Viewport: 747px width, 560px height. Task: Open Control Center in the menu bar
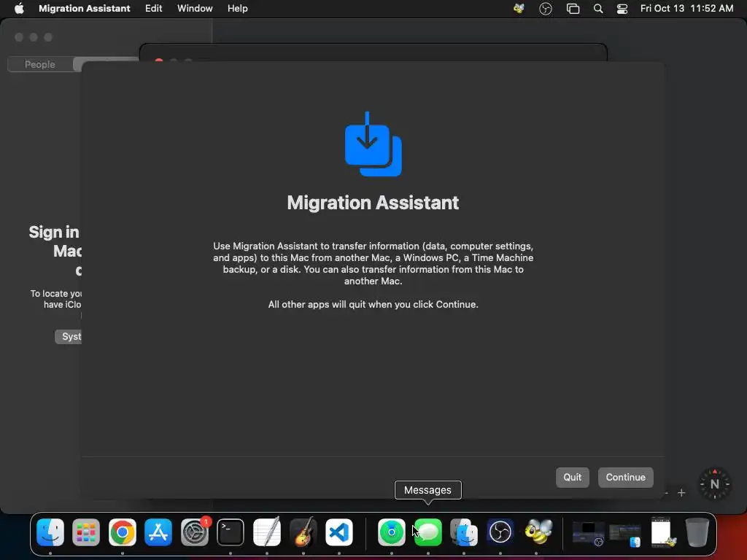(622, 8)
